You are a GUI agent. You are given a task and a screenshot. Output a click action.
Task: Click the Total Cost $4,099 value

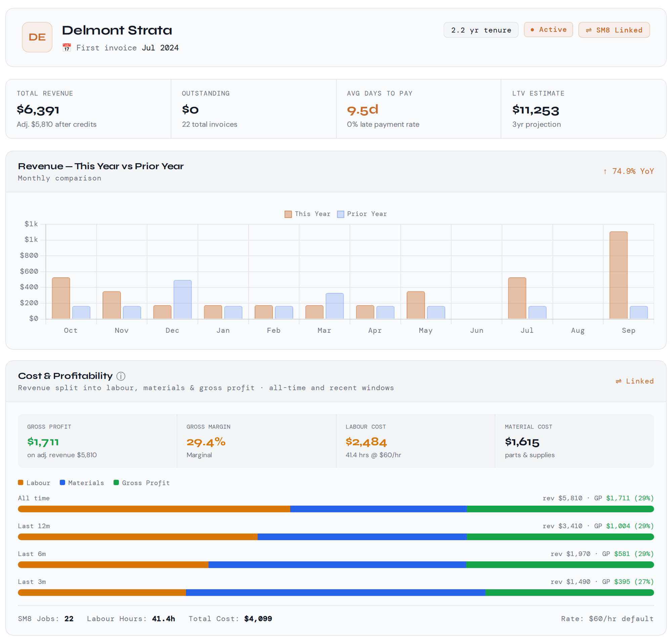pyautogui.click(x=258, y=619)
